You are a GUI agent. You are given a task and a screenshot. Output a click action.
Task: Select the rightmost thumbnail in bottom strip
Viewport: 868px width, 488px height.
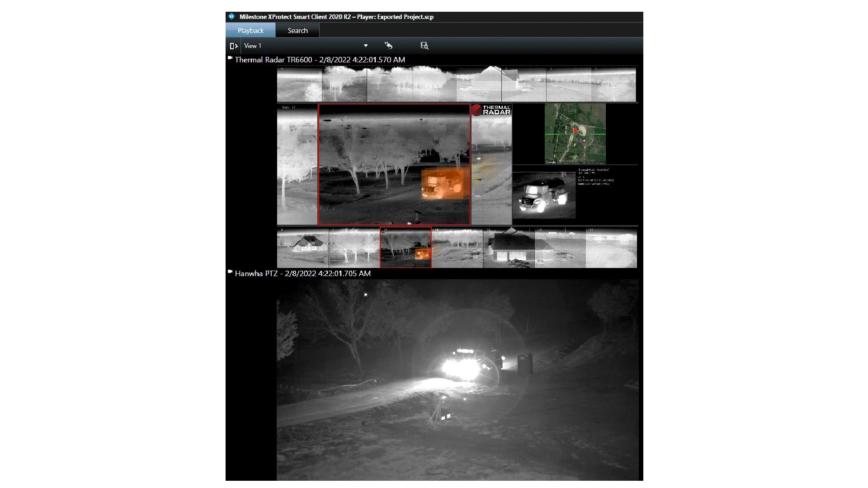[x=611, y=248]
